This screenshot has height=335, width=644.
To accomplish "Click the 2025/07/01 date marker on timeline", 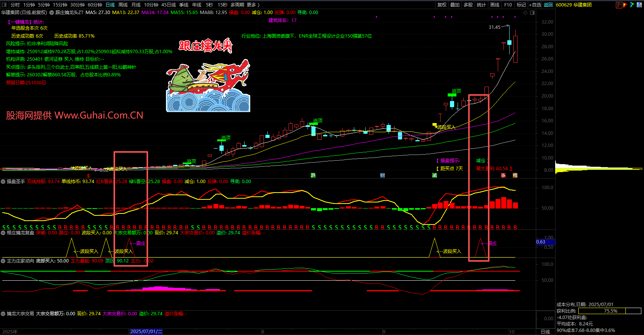I will pyautogui.click(x=146, y=332).
